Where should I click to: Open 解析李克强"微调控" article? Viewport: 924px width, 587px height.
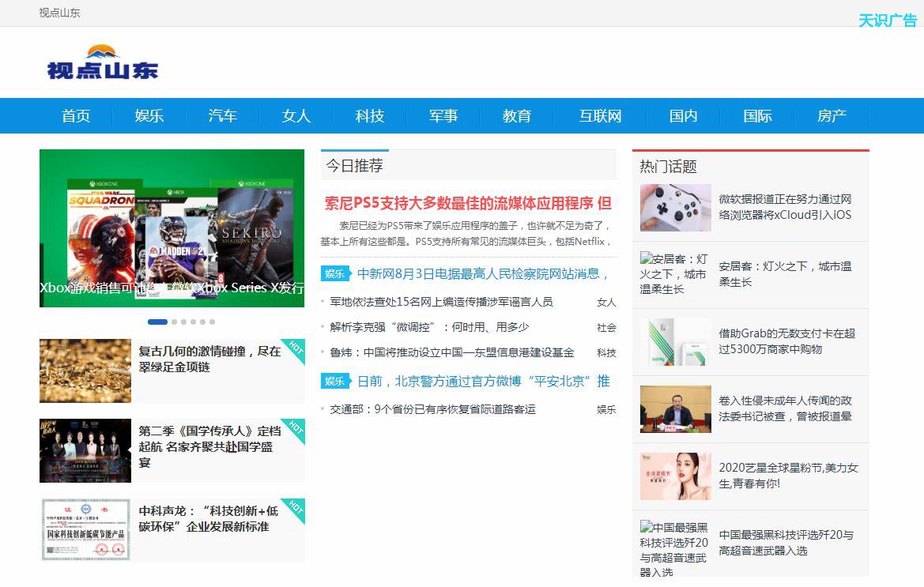pyautogui.click(x=429, y=327)
